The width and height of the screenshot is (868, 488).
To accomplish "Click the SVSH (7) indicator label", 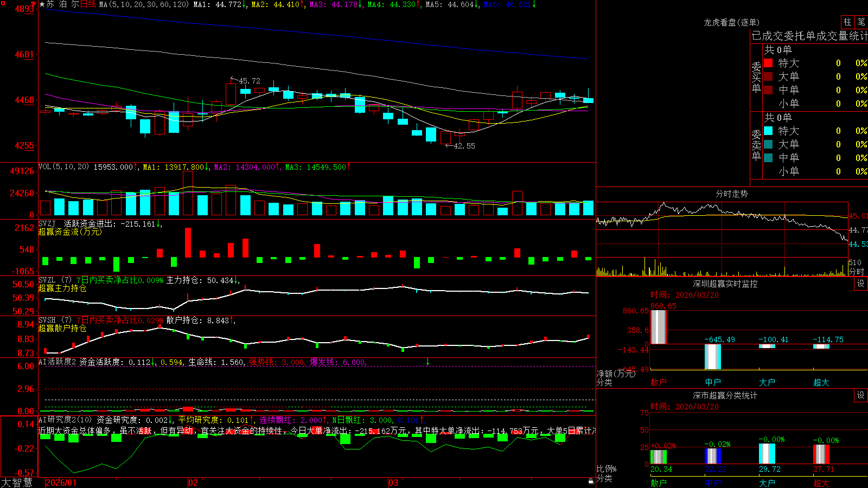I will tap(55, 320).
